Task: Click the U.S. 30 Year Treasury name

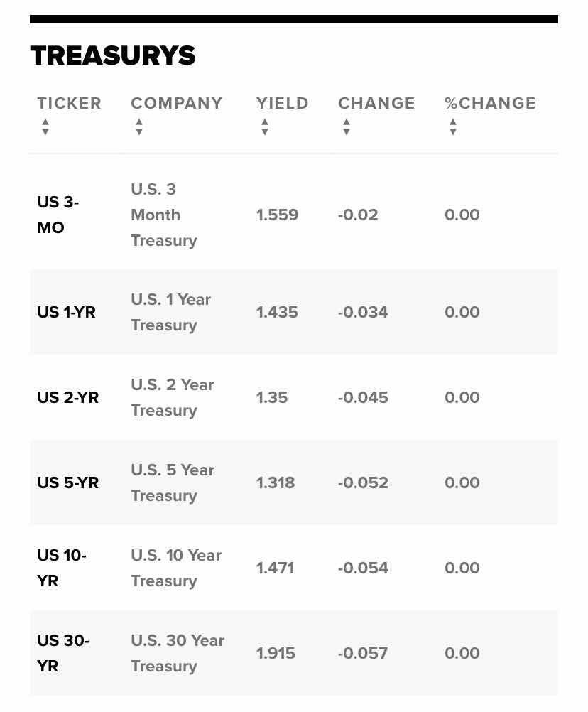Action: (178, 654)
